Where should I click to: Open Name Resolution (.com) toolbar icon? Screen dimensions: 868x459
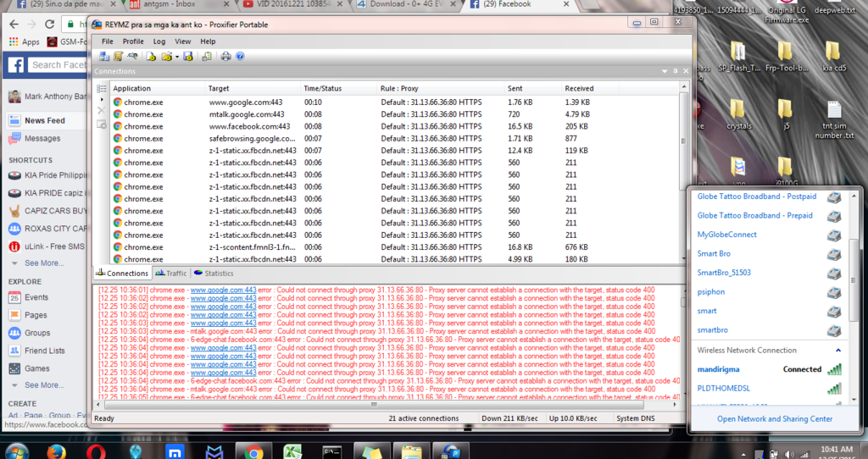click(x=132, y=57)
